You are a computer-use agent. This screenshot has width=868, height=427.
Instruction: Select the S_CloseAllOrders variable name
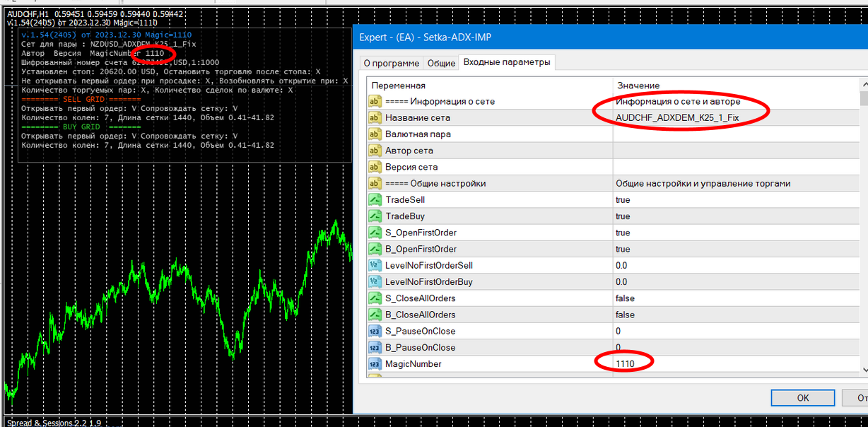tap(421, 298)
